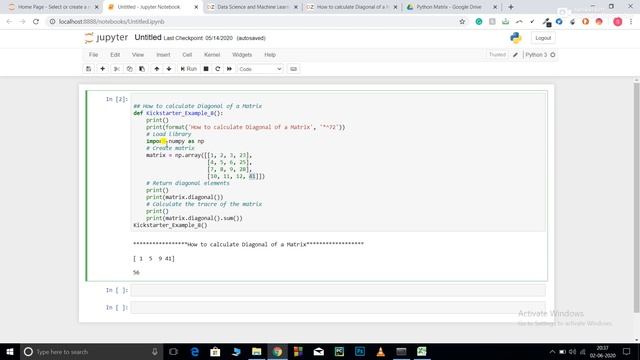Open the Kernel menu in Jupyter
This screenshot has height=360, width=640.
click(212, 55)
